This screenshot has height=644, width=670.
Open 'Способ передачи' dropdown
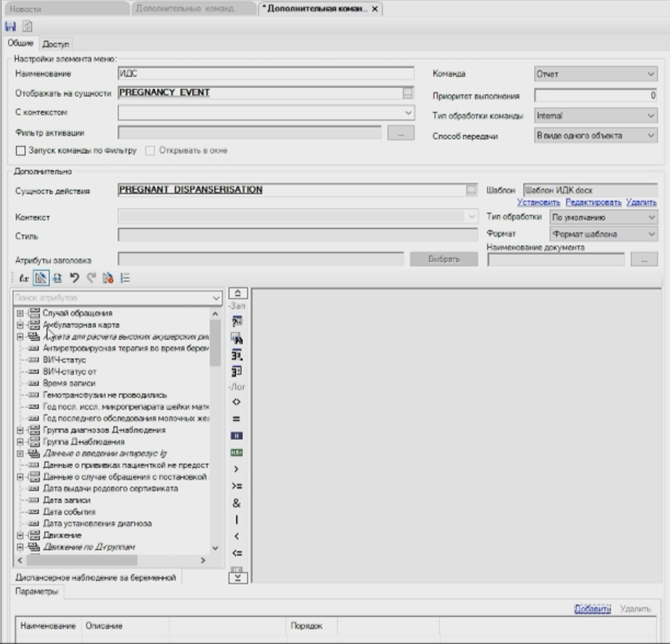pos(596,136)
